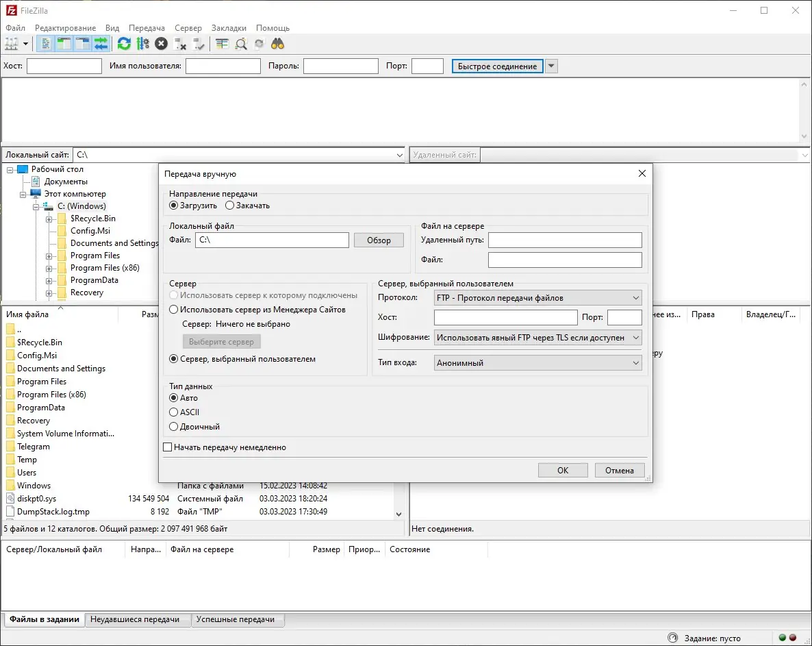The height and width of the screenshot is (646, 812).
Task: Close the Передача вручную dialog
Action: [642, 173]
